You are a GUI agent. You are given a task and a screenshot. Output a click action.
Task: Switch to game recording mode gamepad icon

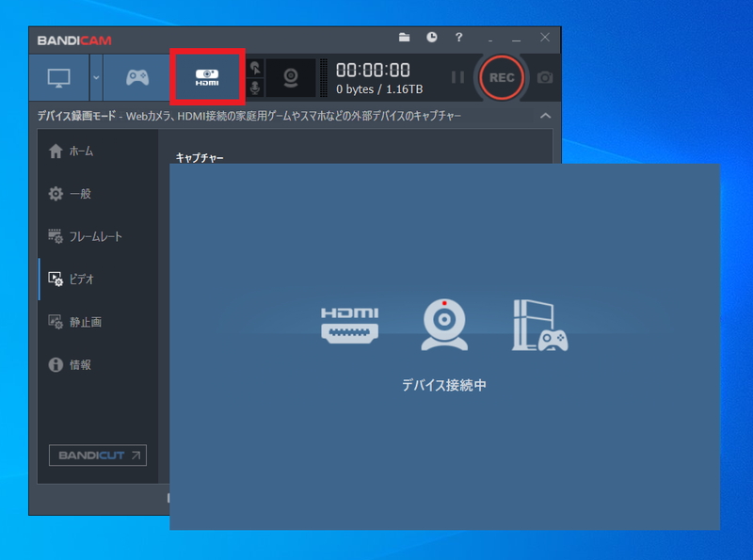point(137,77)
